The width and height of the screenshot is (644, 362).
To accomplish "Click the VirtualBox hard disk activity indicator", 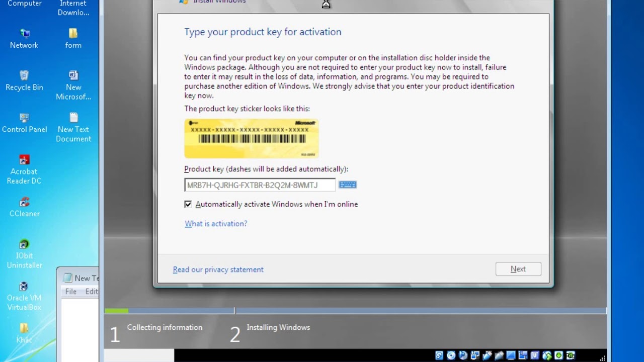I will click(x=439, y=355).
